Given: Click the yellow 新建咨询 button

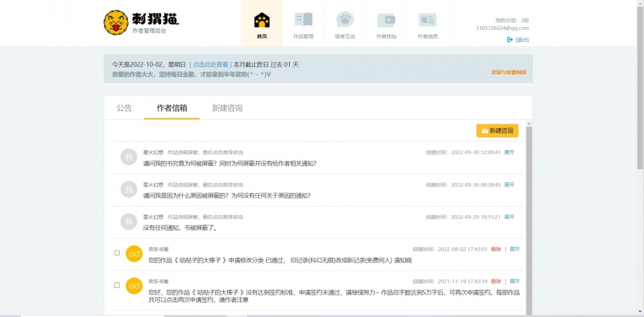Looking at the screenshot, I should pos(497,131).
